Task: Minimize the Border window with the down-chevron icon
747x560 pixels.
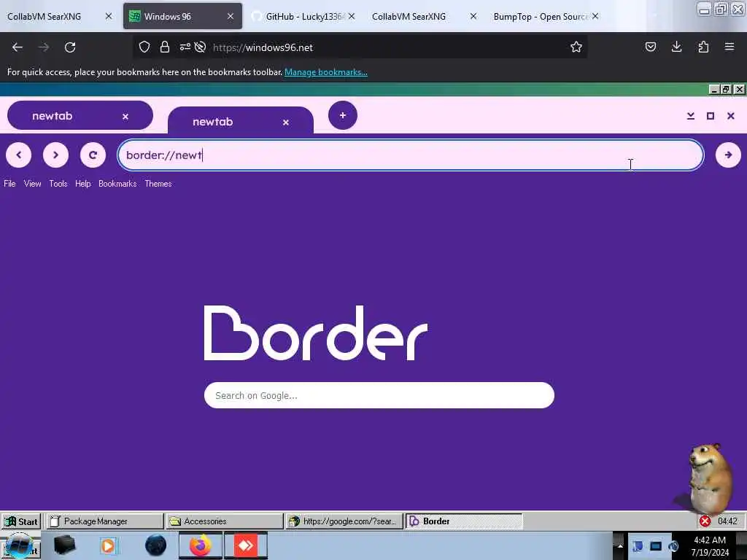Action: tap(690, 116)
